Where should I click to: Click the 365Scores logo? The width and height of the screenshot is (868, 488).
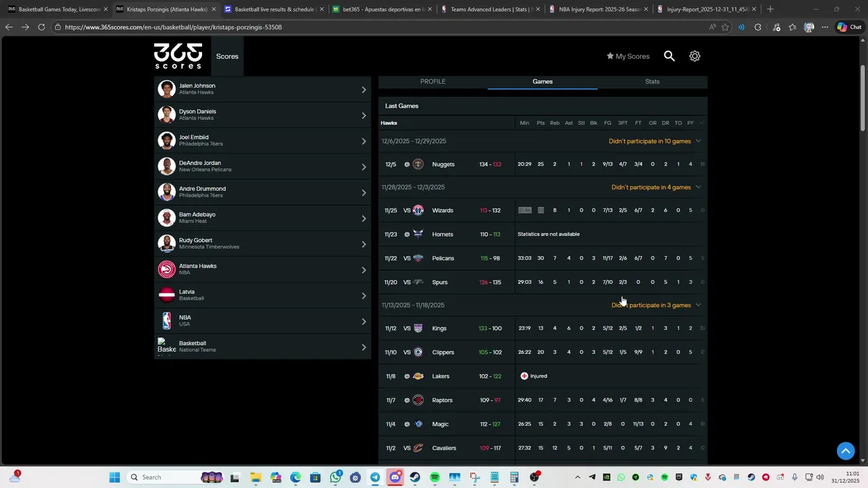click(178, 56)
